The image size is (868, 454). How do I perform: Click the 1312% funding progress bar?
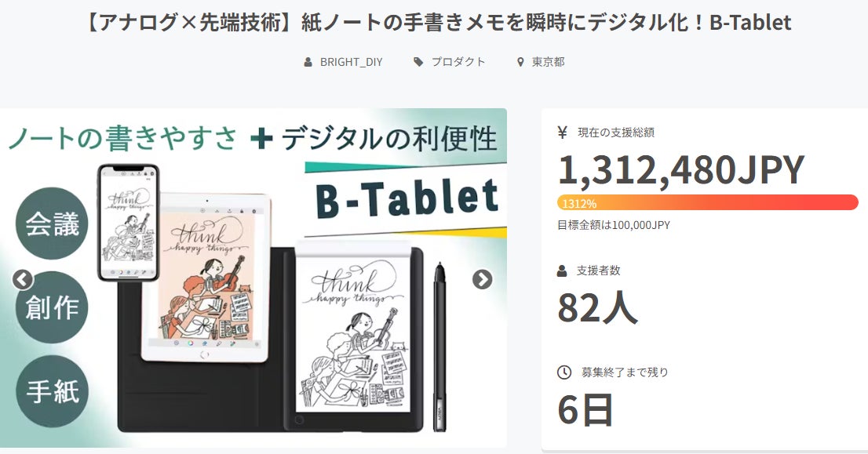click(707, 202)
